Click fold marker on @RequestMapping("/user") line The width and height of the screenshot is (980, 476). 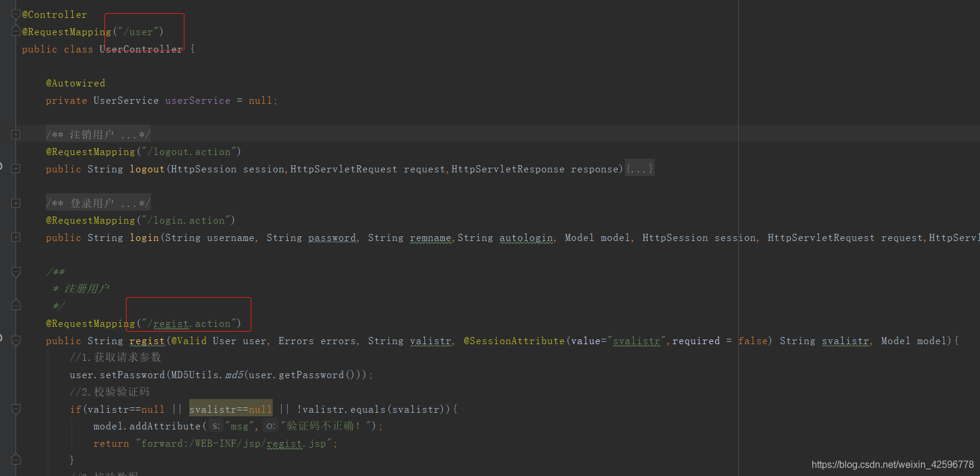16,31
